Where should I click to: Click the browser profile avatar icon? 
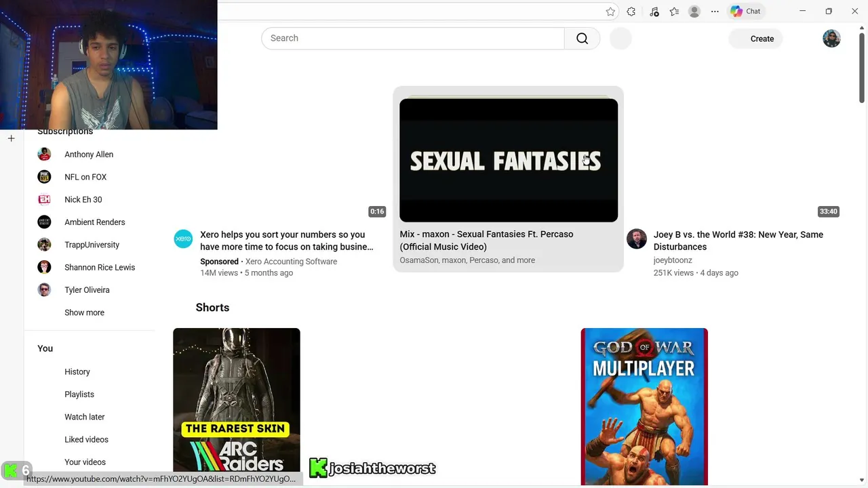coord(694,12)
